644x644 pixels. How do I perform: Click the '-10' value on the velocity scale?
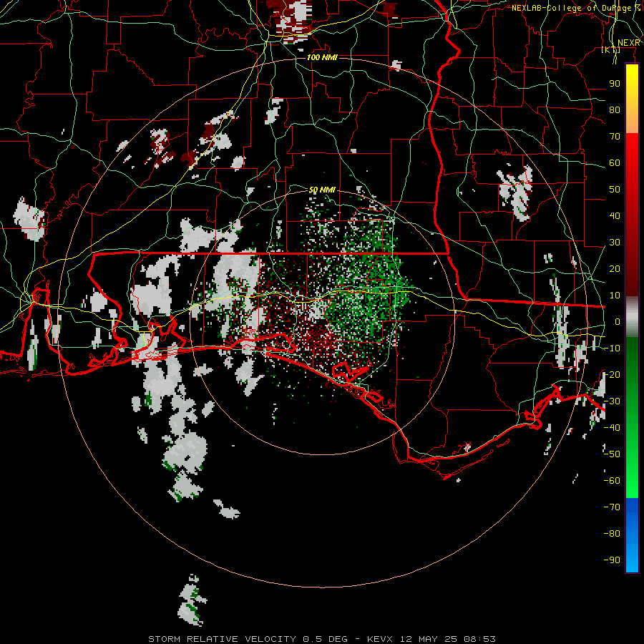(x=612, y=348)
